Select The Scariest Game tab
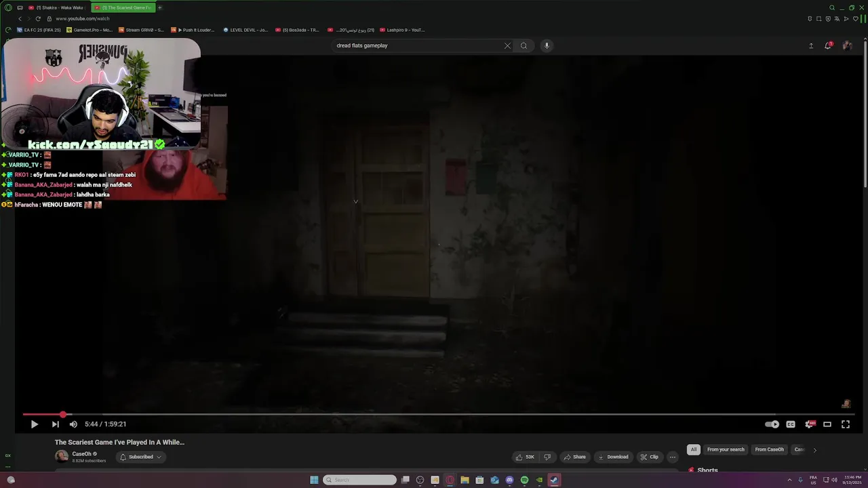This screenshot has height=488, width=868. coord(123,7)
